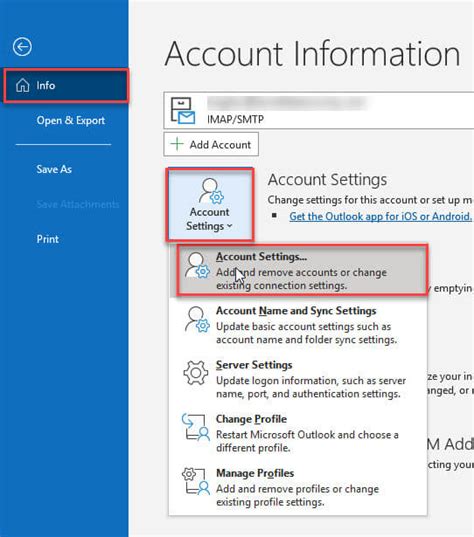Image resolution: width=474 pixels, height=537 pixels.
Task: Click the Change Profile icon
Action: 196,427
